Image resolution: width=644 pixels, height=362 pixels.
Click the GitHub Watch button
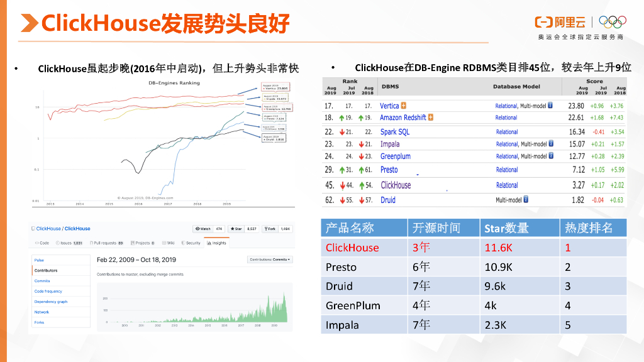pos(203,229)
